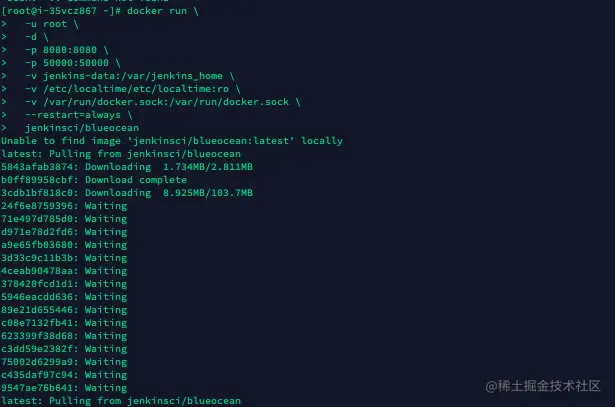Click layer 5843afab3874 Downloading line

127,167
